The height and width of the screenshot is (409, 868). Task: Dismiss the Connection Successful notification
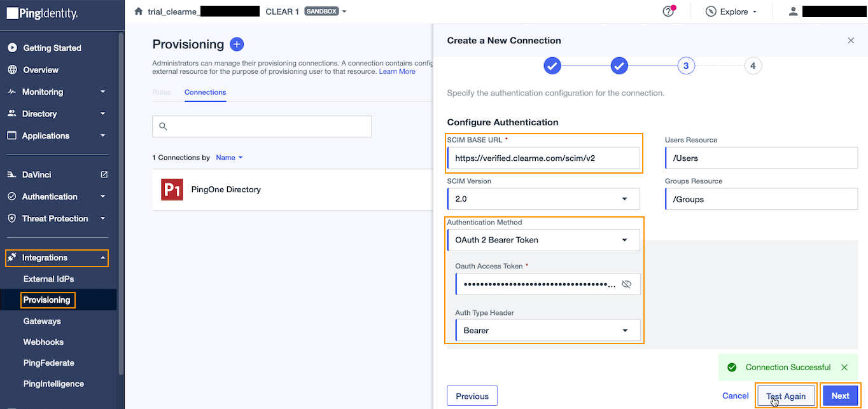click(x=844, y=367)
